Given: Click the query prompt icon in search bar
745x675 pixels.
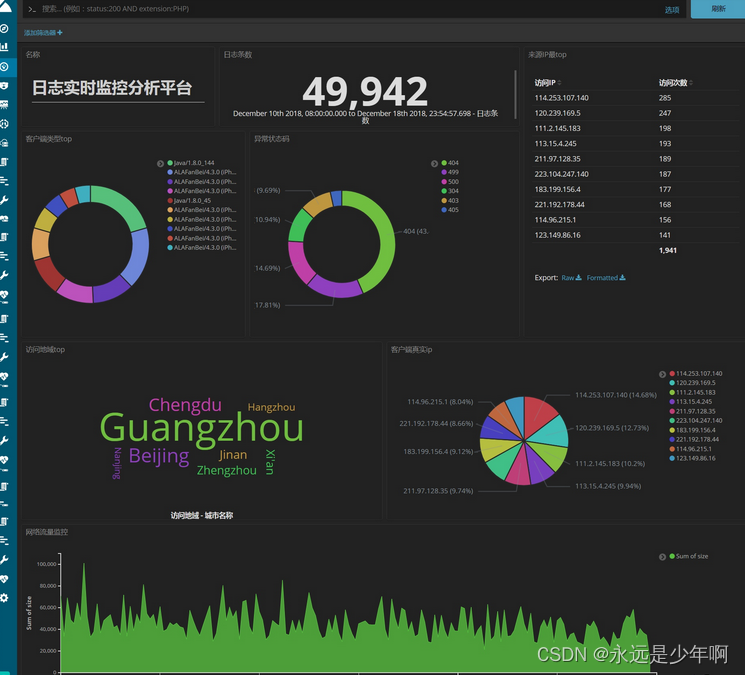Looking at the screenshot, I should (32, 9).
